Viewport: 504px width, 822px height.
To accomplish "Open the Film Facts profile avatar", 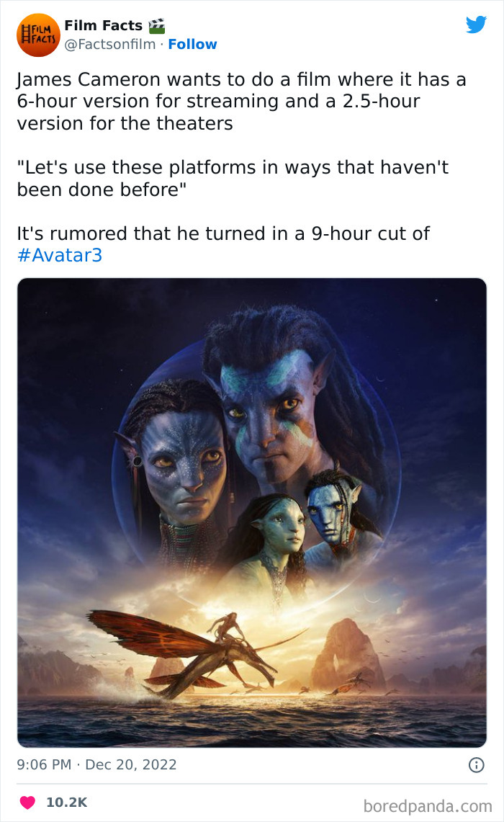I will [38, 35].
